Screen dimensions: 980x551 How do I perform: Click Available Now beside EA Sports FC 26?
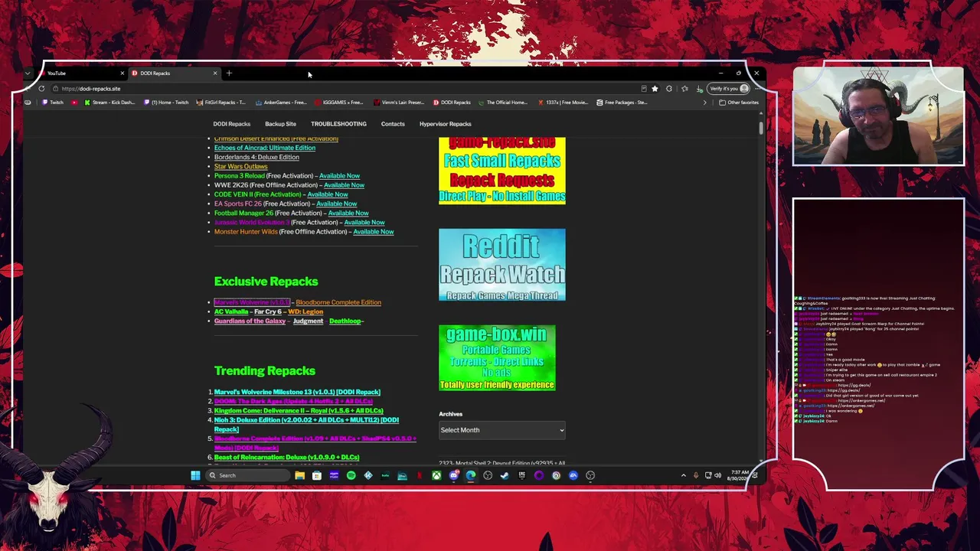pos(337,204)
